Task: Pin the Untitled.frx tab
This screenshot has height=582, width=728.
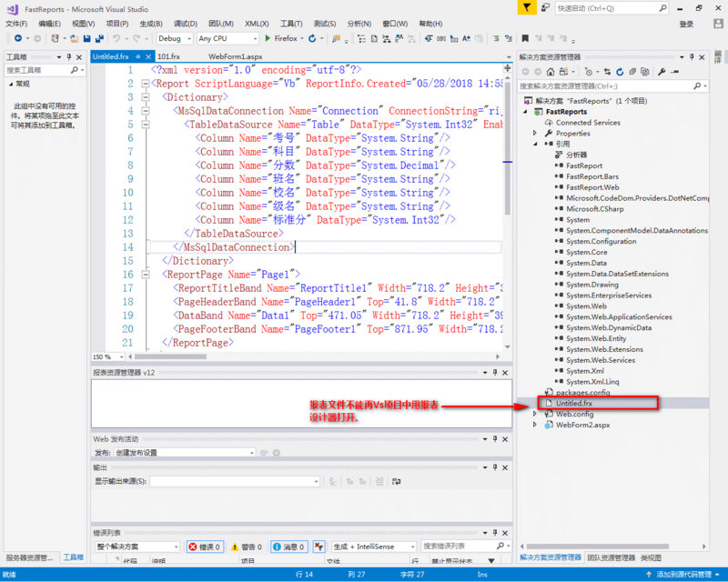Action: pyautogui.click(x=138, y=56)
